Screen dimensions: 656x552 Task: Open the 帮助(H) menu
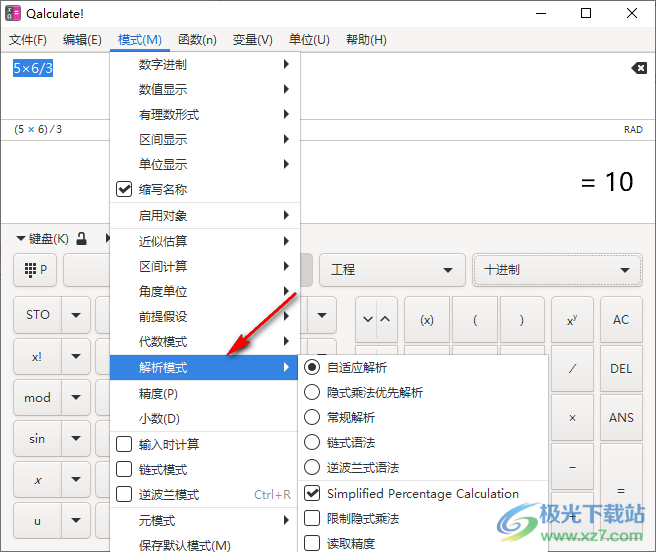366,40
